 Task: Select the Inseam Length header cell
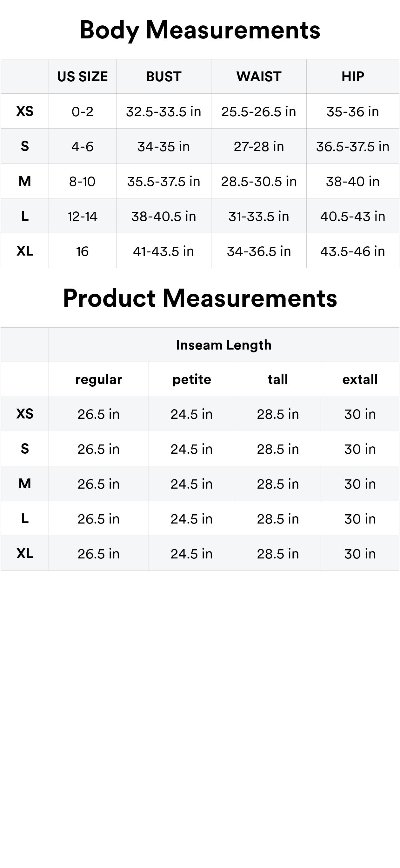(x=224, y=345)
